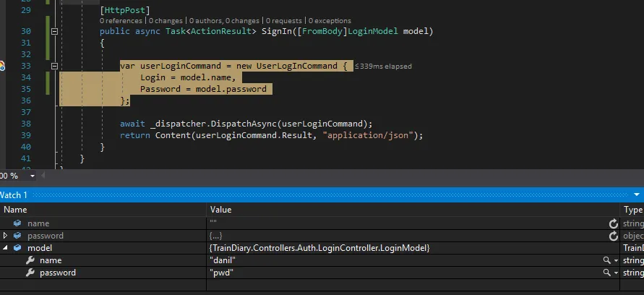Click the {...} value of greyed password
This screenshot has height=295, width=644.
[x=215, y=236]
